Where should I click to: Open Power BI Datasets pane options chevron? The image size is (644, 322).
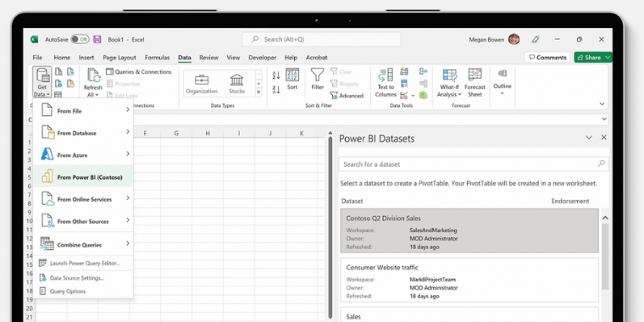pyautogui.click(x=589, y=137)
